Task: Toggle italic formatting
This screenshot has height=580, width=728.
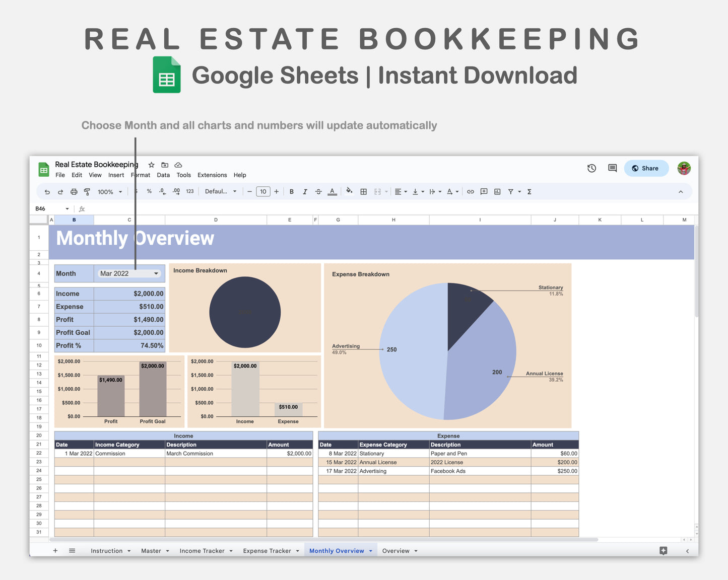Action: point(305,192)
